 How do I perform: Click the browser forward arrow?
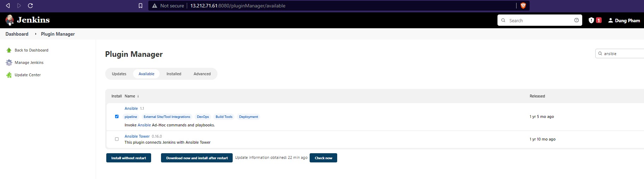point(19,6)
